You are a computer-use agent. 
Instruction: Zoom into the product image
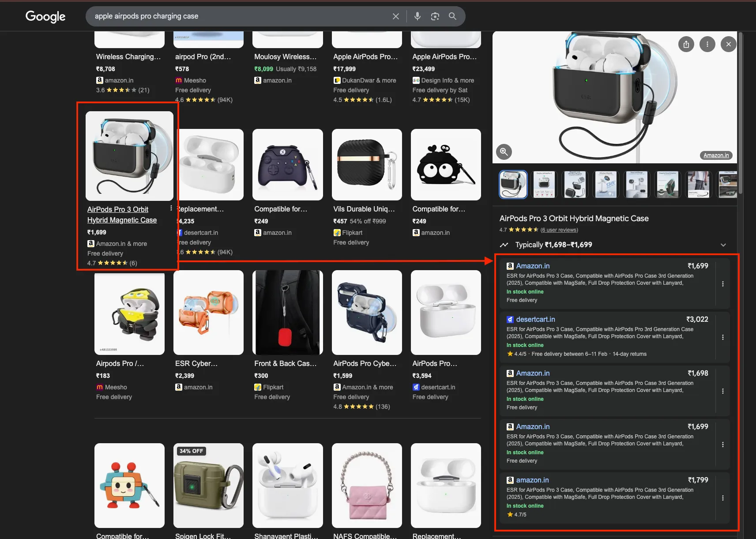(504, 152)
